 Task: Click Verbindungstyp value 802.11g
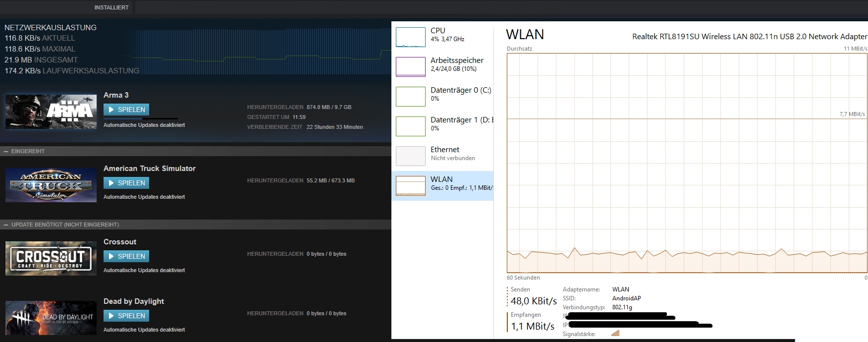pos(622,307)
